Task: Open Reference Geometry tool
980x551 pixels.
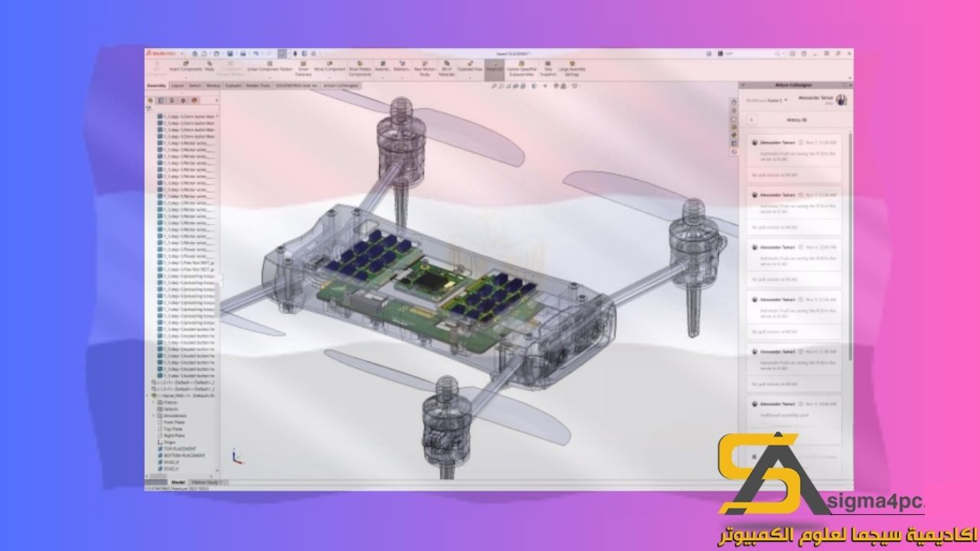Action: [x=402, y=65]
